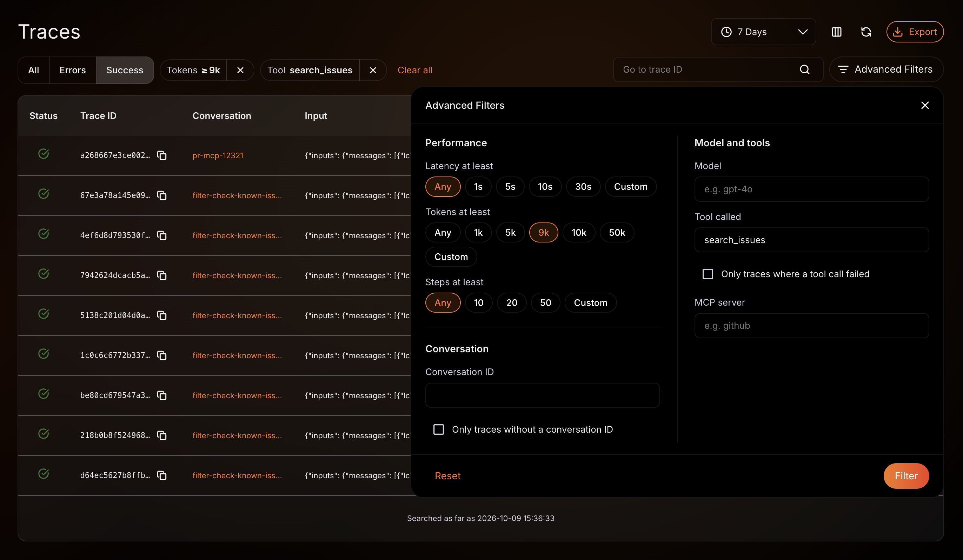Enable only traces where a tool call failed
Viewport: 963px width, 560px height.
click(708, 274)
